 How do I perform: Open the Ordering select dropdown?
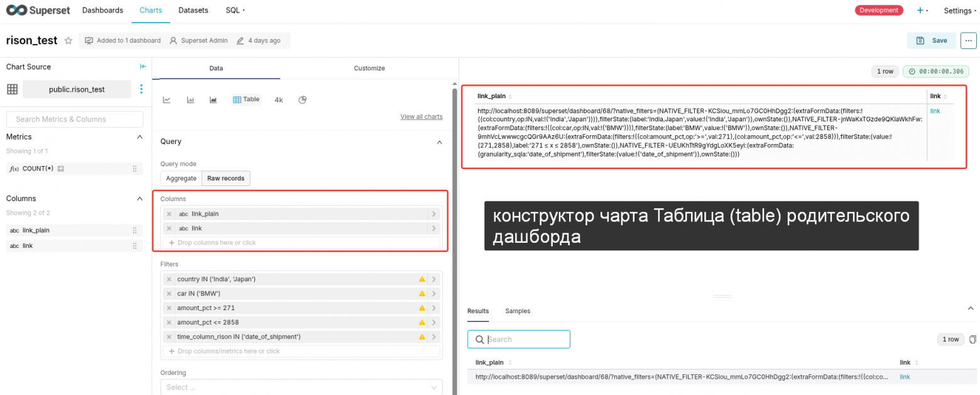tap(301, 387)
